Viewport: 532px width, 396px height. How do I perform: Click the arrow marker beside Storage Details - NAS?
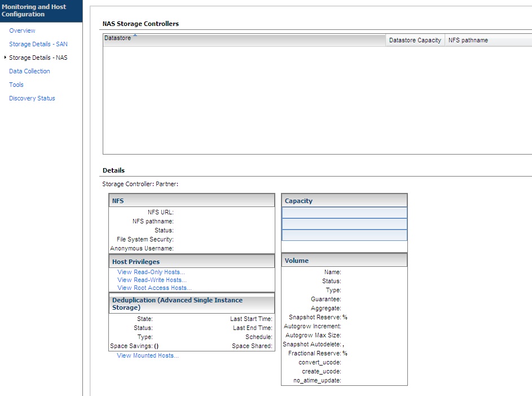pyautogui.click(x=5, y=58)
